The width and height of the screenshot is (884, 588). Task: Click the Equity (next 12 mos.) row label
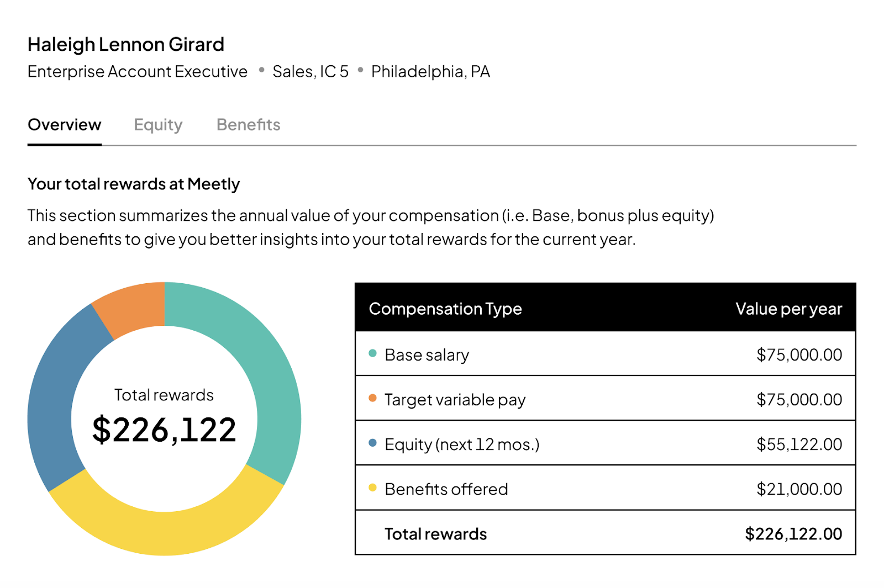[462, 444]
